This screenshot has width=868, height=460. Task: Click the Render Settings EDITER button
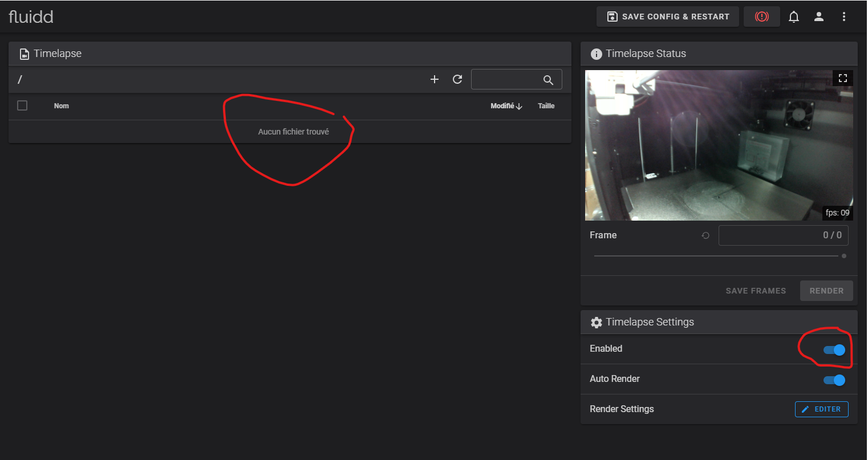[821, 409]
